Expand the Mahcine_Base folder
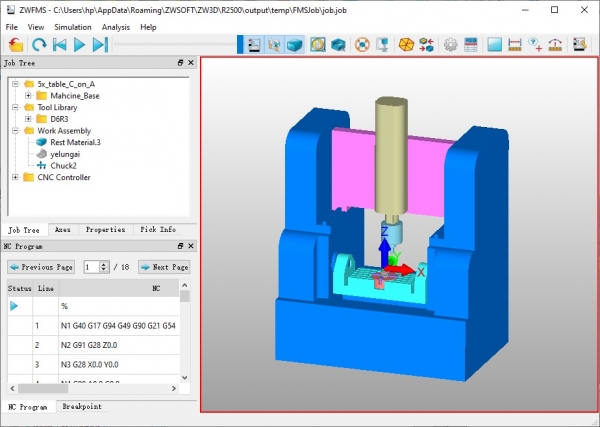This screenshot has width=600, height=427. [29, 95]
